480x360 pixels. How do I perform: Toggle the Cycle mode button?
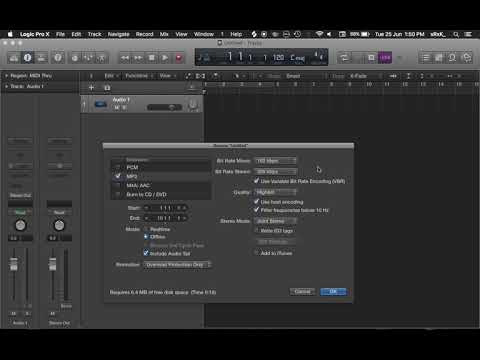[343, 58]
